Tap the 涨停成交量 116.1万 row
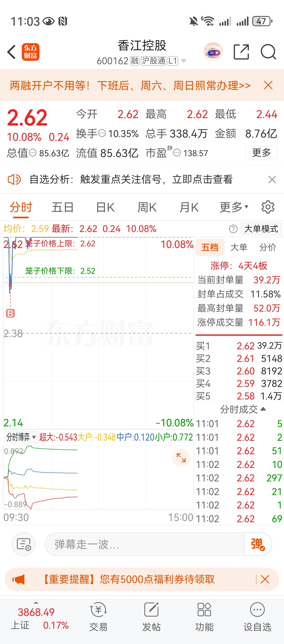Screen dimensions: 284x644 pyautogui.click(x=239, y=322)
